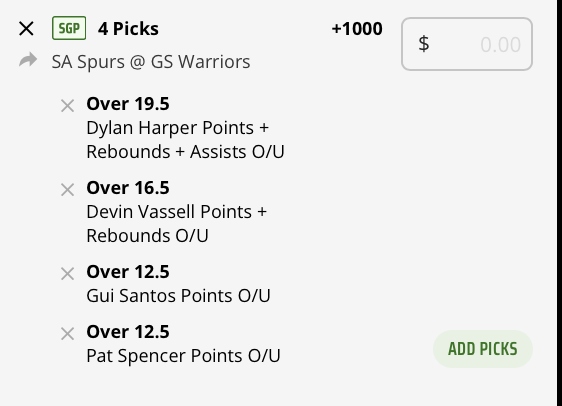This screenshot has width=562, height=406.
Task: Share the bet using the arrow icon
Action: point(28,60)
